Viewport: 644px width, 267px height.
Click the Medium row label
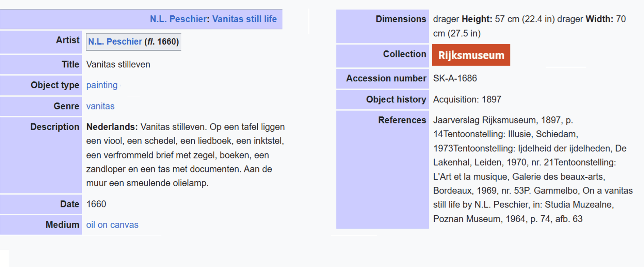pos(62,225)
